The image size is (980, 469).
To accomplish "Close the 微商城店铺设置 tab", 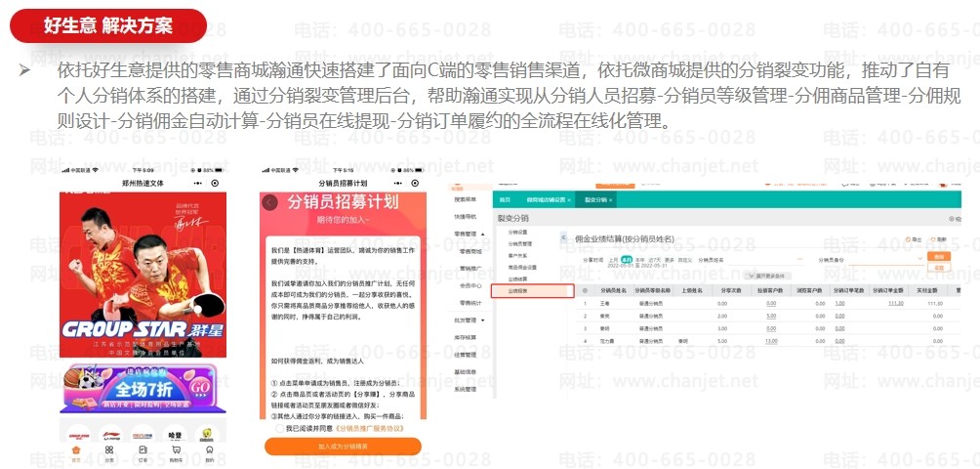I will pyautogui.click(x=569, y=199).
